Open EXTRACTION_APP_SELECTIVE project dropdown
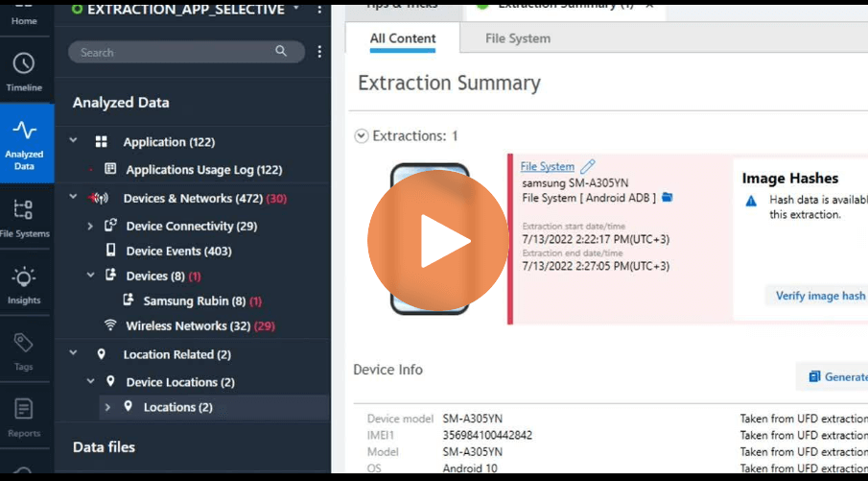Screen dimensions: 868x481 click(x=296, y=8)
